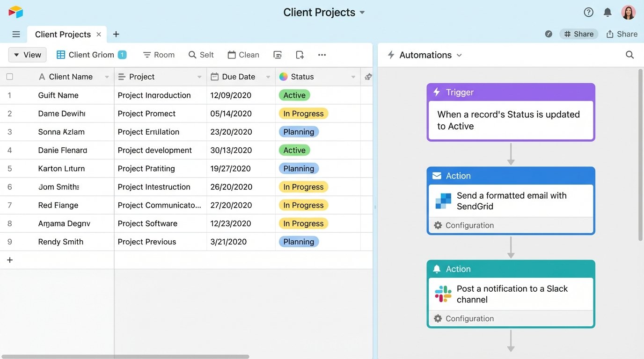644x359 pixels.
Task: Click the notifications bell icon
Action: 607,12
